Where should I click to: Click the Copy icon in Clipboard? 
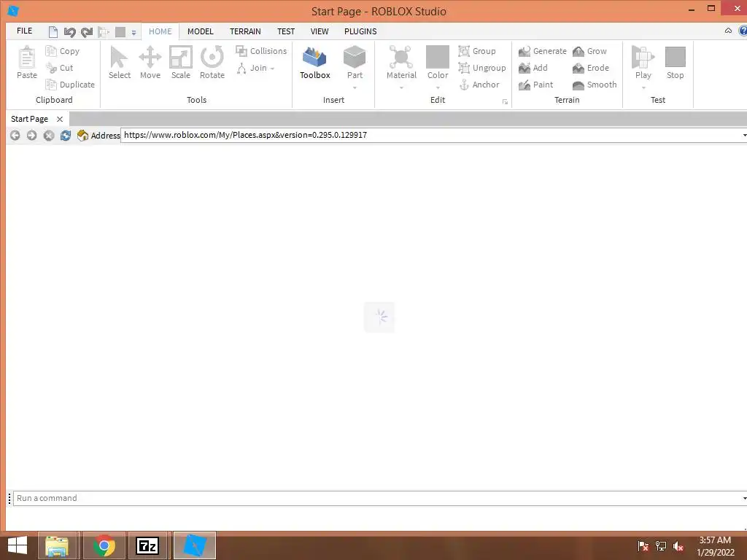[x=51, y=51]
